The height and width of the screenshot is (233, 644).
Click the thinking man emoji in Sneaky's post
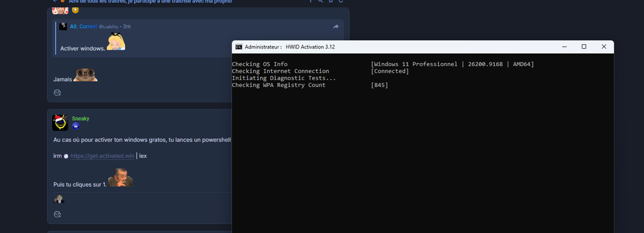click(120, 177)
